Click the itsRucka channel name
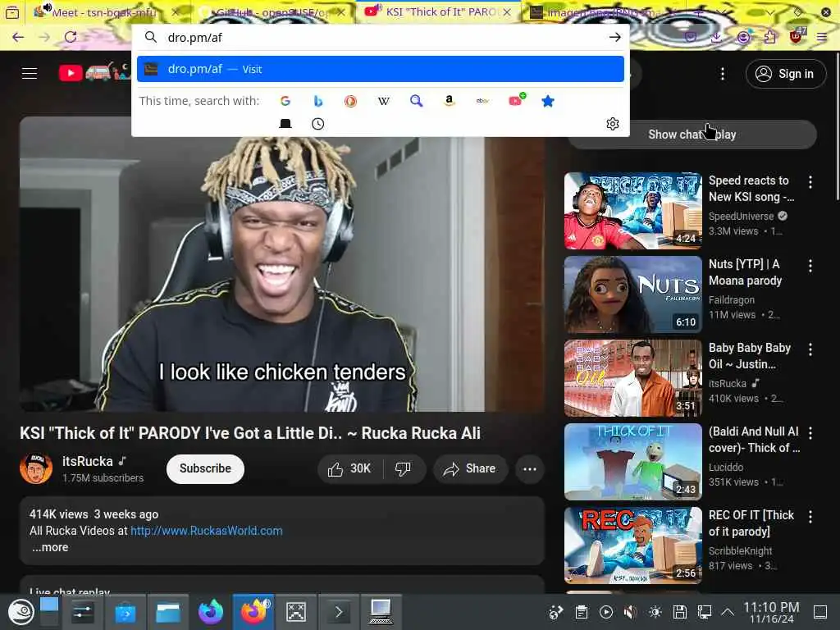The height and width of the screenshot is (630, 840). click(x=87, y=461)
